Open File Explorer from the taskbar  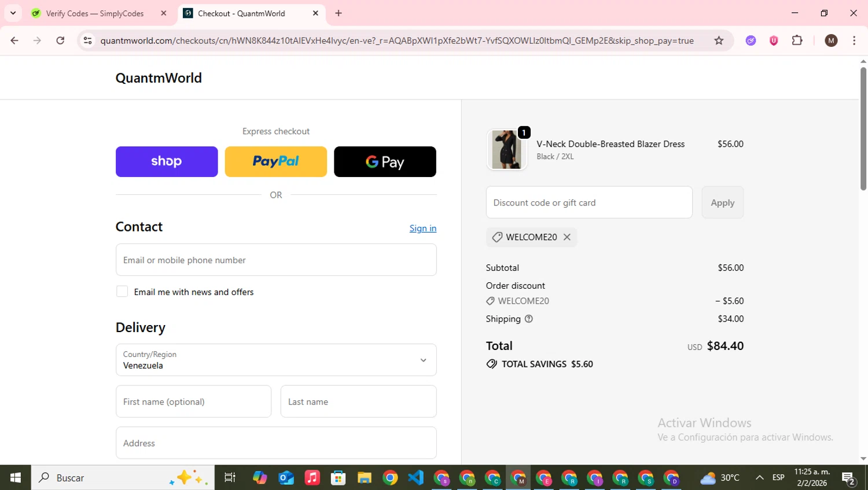364,478
